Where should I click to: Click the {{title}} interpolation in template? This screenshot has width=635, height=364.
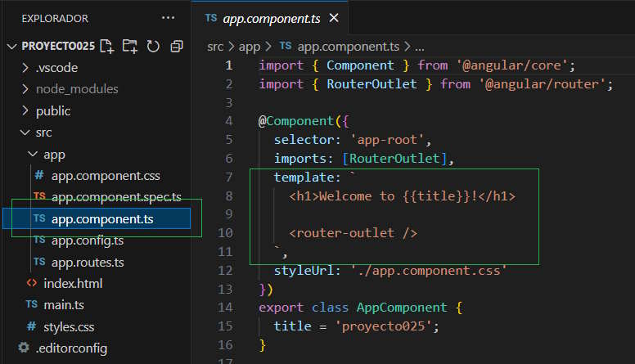click(436, 196)
